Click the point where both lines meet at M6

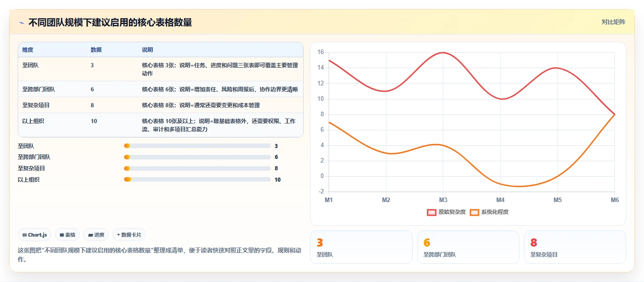pos(614,114)
